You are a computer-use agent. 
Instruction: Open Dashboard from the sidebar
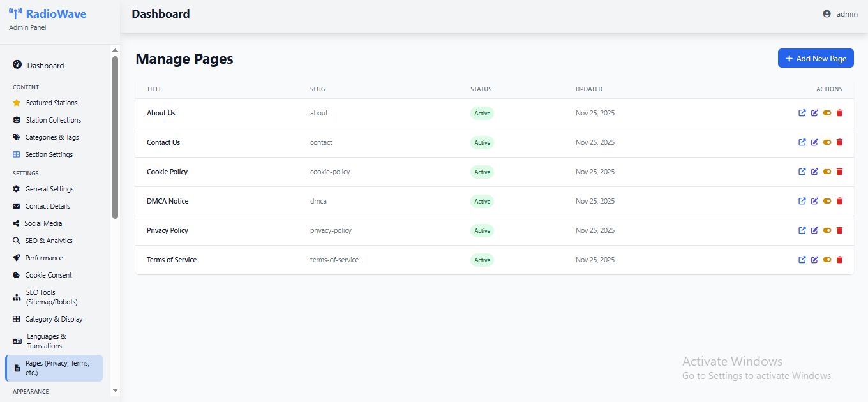45,66
